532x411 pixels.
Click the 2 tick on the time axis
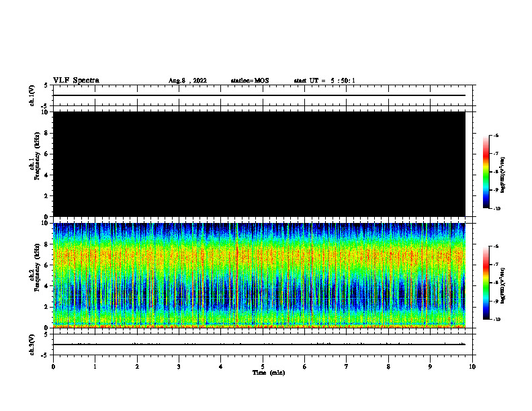point(137,367)
